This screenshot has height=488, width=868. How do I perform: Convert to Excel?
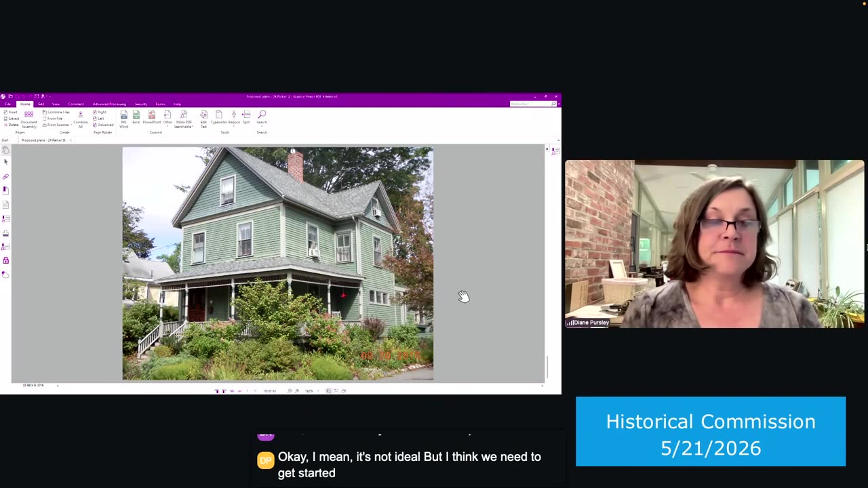click(x=136, y=118)
